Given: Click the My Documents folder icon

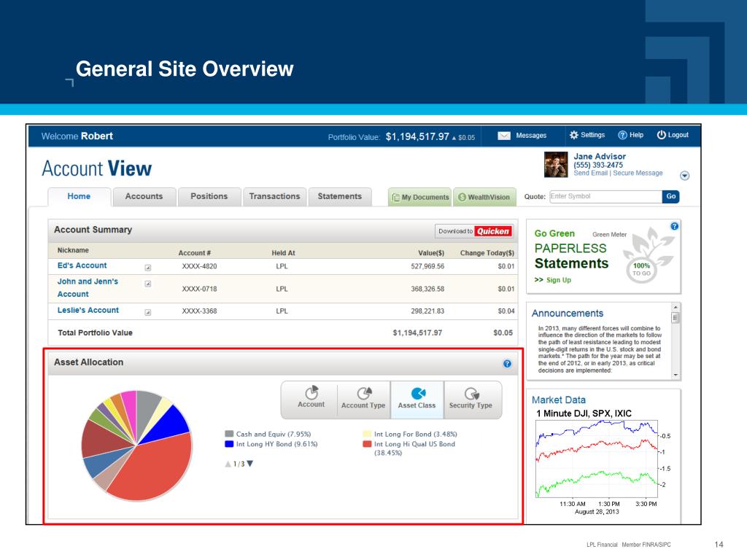Looking at the screenshot, I should click(x=395, y=197).
